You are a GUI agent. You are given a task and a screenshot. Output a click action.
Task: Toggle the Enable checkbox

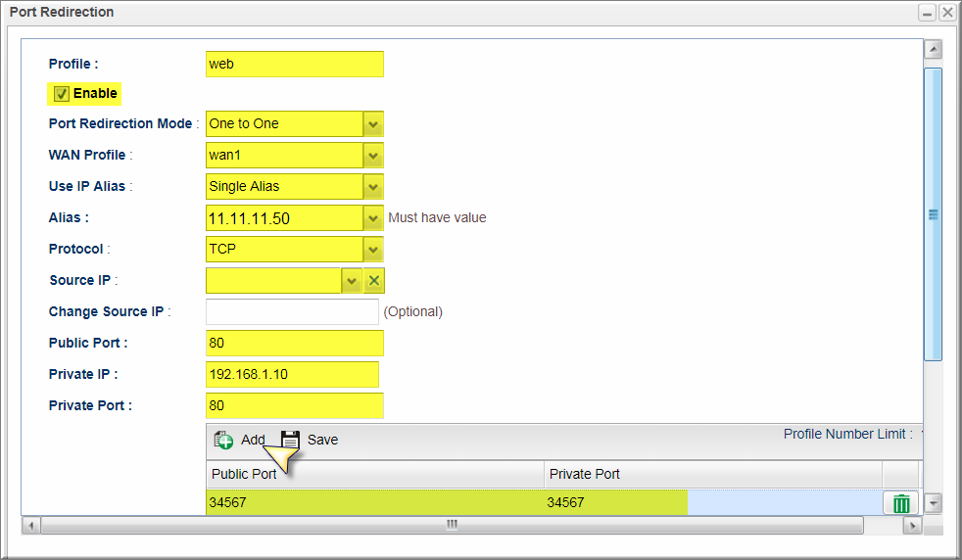tap(62, 94)
